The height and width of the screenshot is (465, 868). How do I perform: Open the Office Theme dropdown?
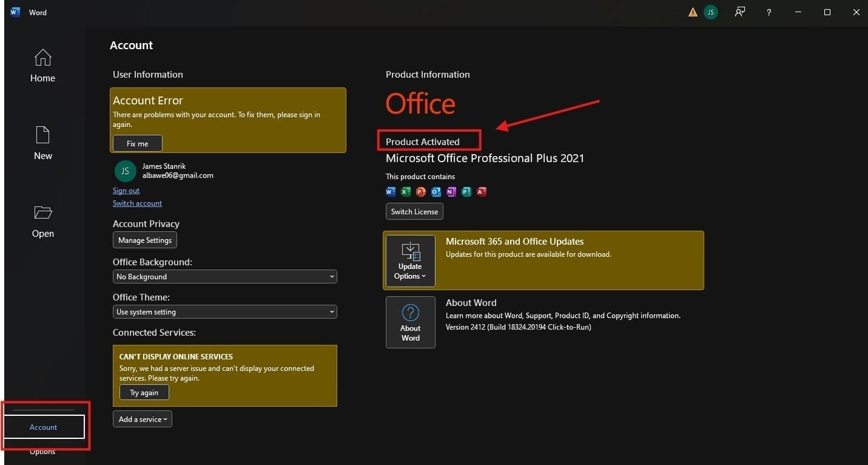click(x=225, y=312)
